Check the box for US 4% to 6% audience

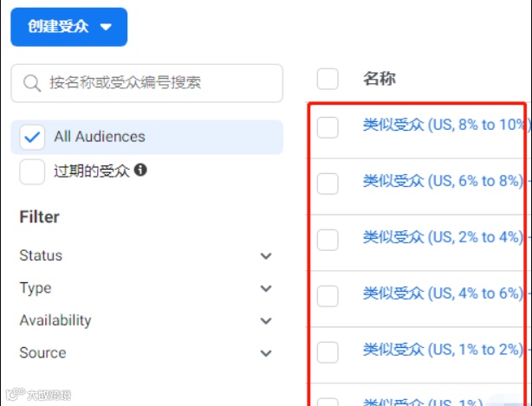point(328,296)
